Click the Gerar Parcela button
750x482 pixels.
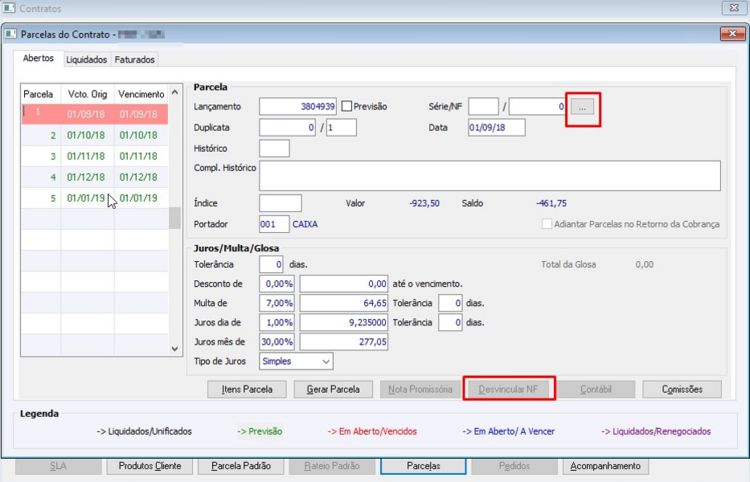(333, 389)
